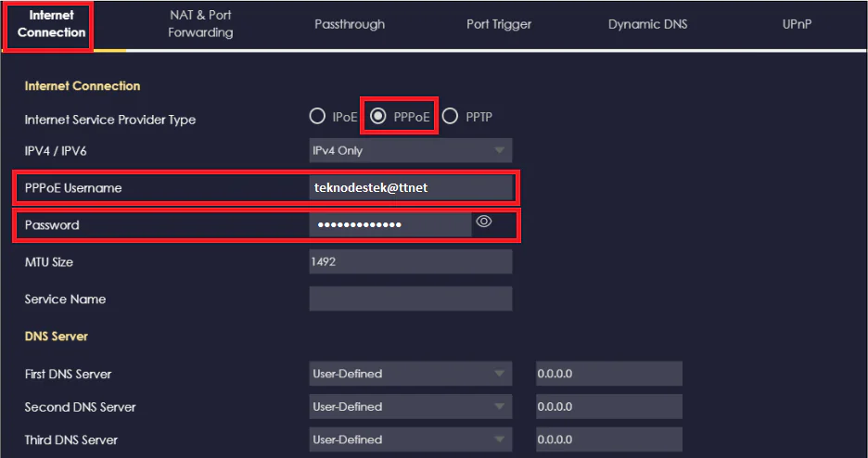Focus the Password input field
Image resolution: width=868 pixels, height=458 pixels.
(x=389, y=224)
